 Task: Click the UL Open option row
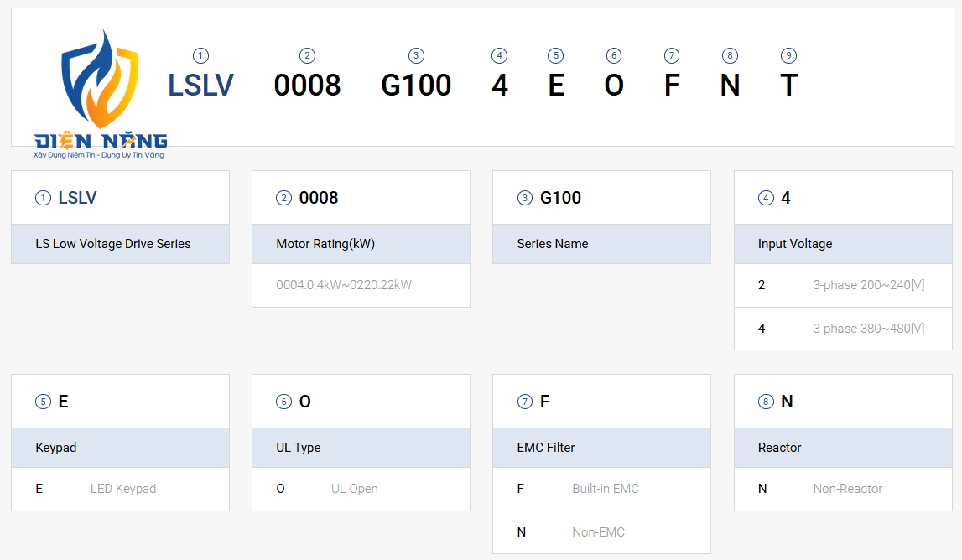coord(361,489)
